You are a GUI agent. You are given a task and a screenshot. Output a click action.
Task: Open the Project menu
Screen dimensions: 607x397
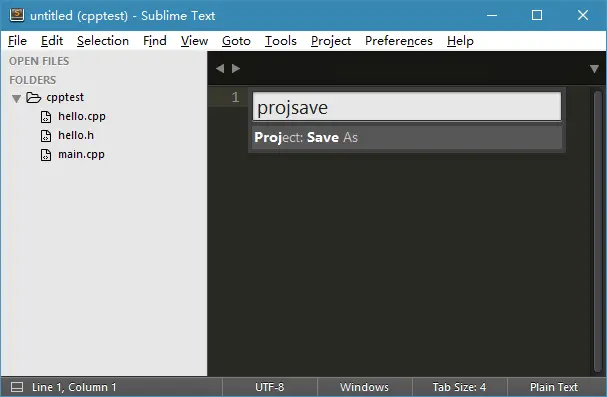pos(331,41)
